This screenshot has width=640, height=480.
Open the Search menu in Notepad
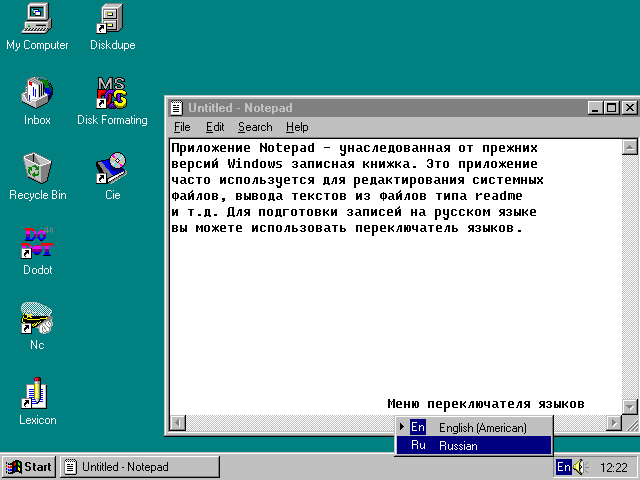pyautogui.click(x=255, y=127)
